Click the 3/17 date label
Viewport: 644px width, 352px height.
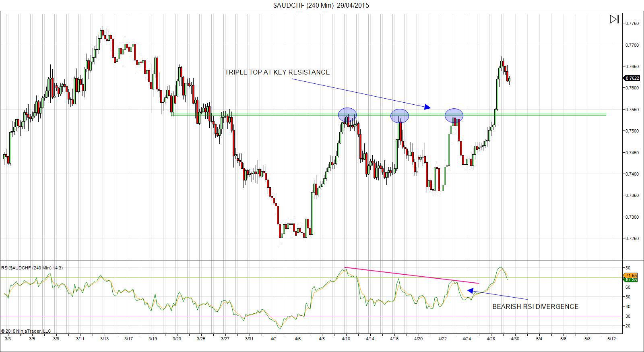[128, 339]
